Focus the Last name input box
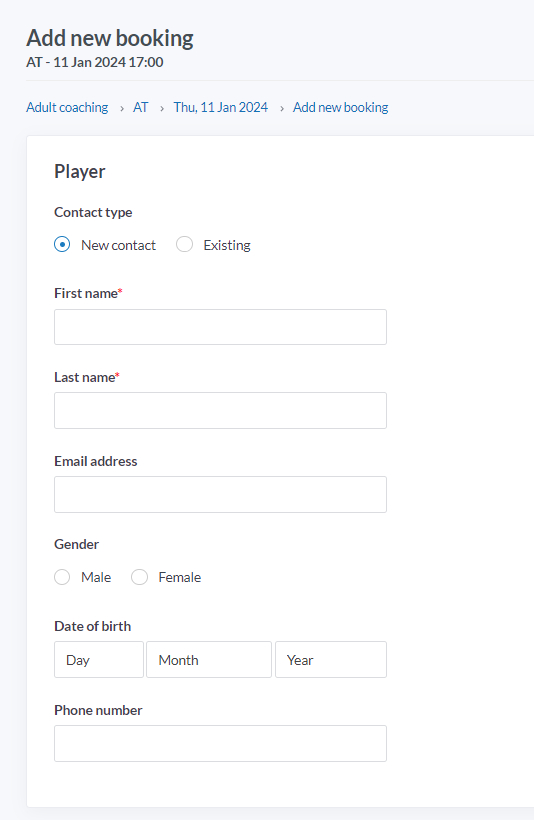This screenshot has width=534, height=820. click(x=220, y=411)
